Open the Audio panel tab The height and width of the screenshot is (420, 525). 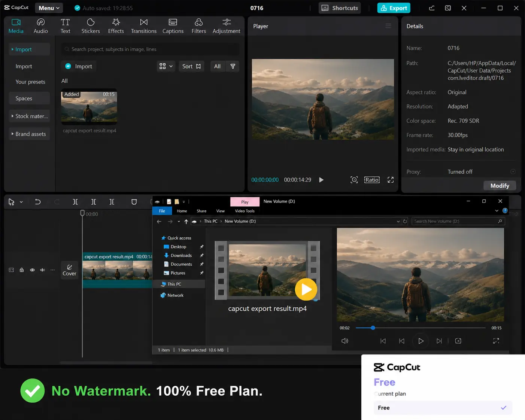click(x=40, y=26)
